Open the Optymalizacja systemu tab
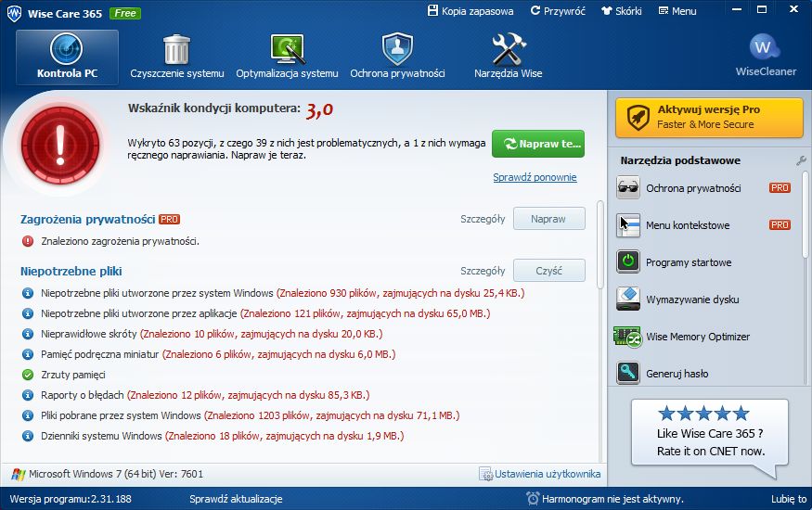The width and height of the screenshot is (812, 510). coord(287,57)
